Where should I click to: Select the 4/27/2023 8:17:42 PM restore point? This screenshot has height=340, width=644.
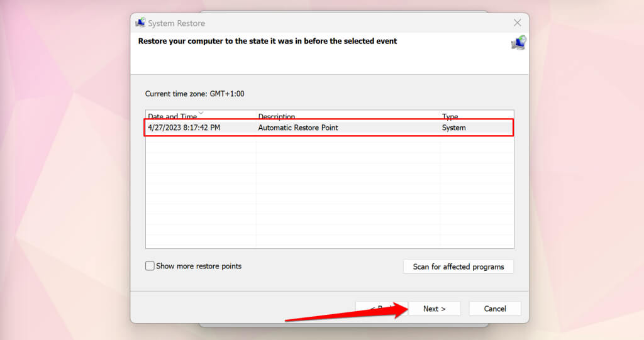pyautogui.click(x=329, y=128)
